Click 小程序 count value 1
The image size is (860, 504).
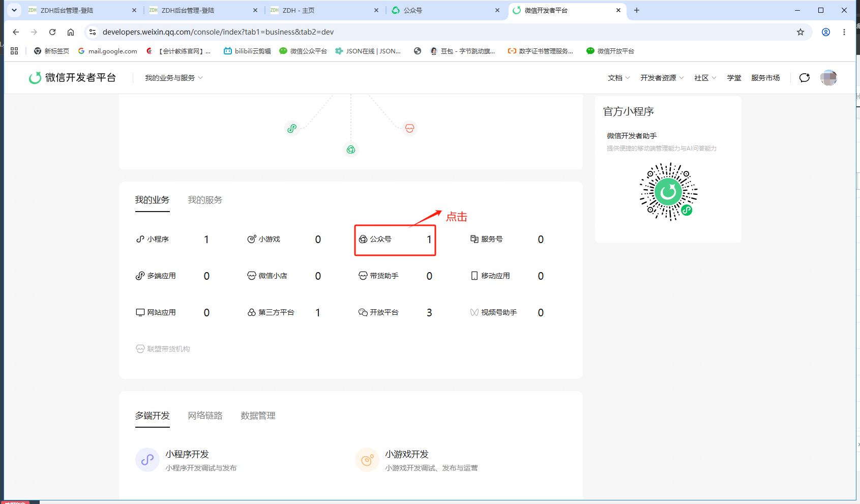pos(206,240)
